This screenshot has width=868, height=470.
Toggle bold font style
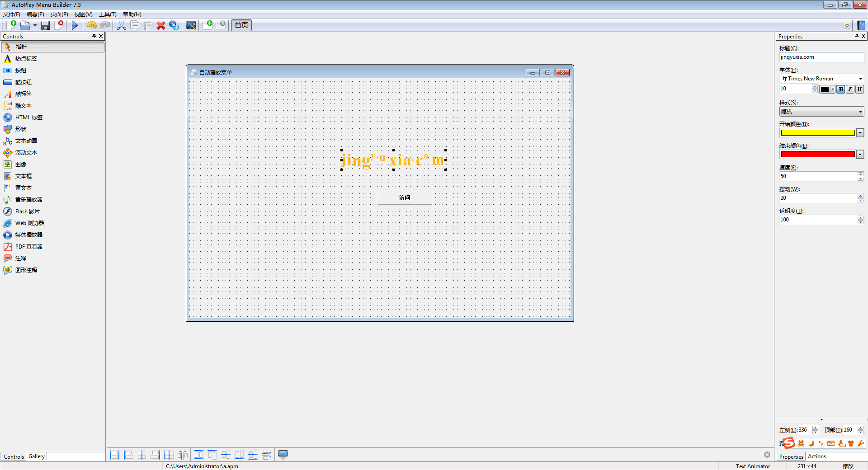click(841, 89)
